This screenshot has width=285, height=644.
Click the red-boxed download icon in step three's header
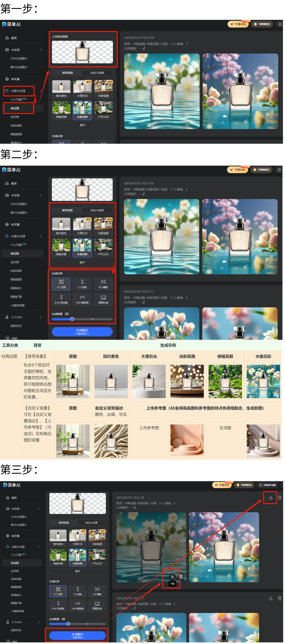point(271,498)
